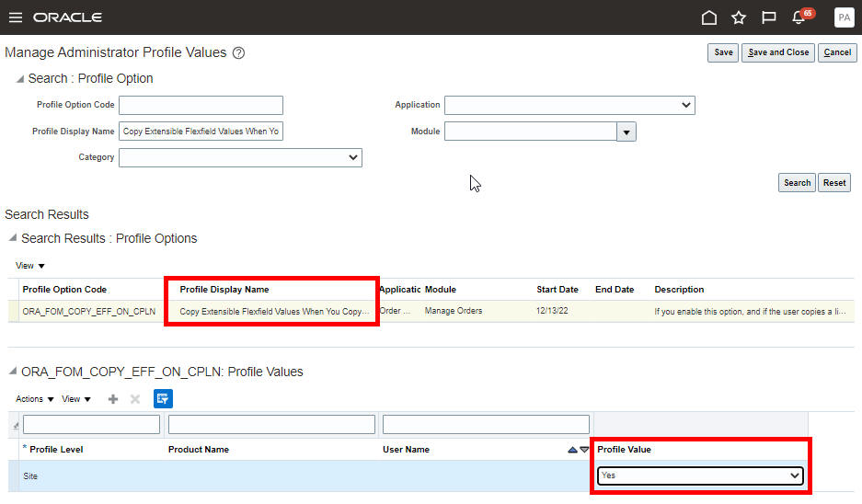Click Product Name column header
This screenshot has width=862, height=504.
(199, 450)
